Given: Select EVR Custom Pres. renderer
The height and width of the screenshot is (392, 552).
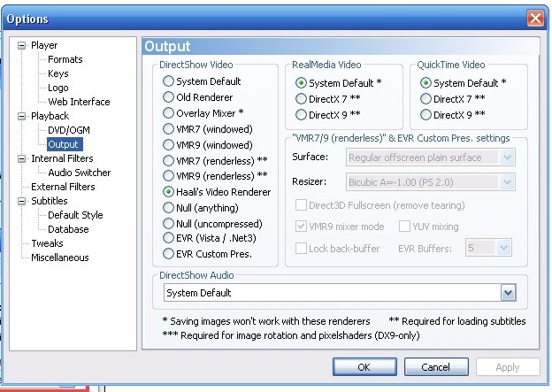Looking at the screenshot, I should [168, 254].
